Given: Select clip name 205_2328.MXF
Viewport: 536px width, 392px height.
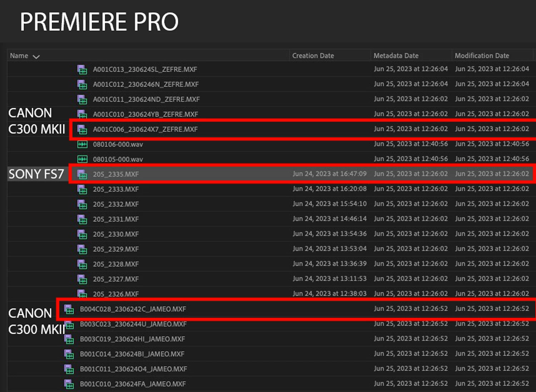Looking at the screenshot, I should pos(116,264).
